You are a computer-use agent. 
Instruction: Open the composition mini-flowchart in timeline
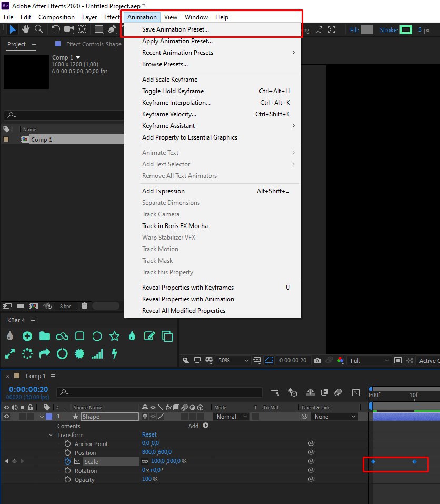275,392
